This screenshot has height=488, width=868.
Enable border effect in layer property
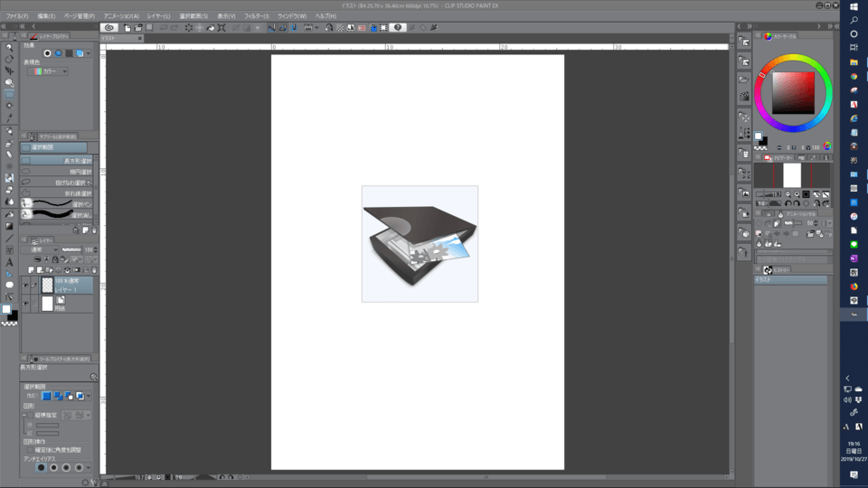tap(47, 53)
